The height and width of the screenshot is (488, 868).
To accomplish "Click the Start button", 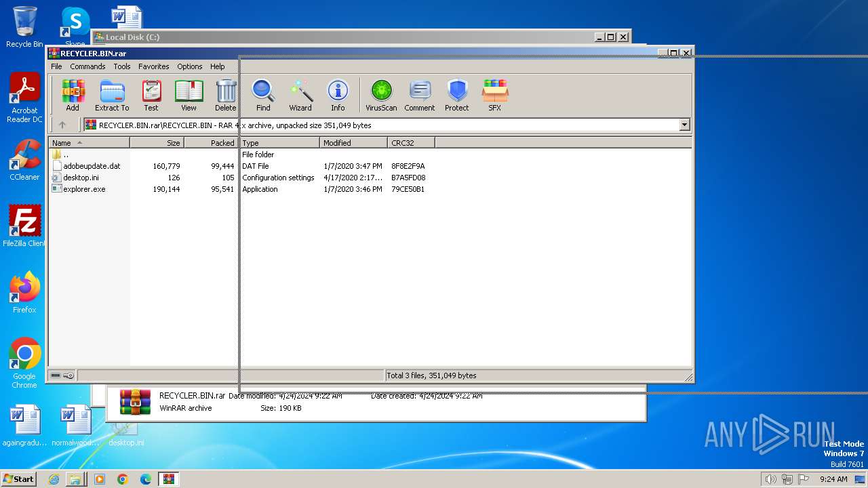I will coord(18,479).
